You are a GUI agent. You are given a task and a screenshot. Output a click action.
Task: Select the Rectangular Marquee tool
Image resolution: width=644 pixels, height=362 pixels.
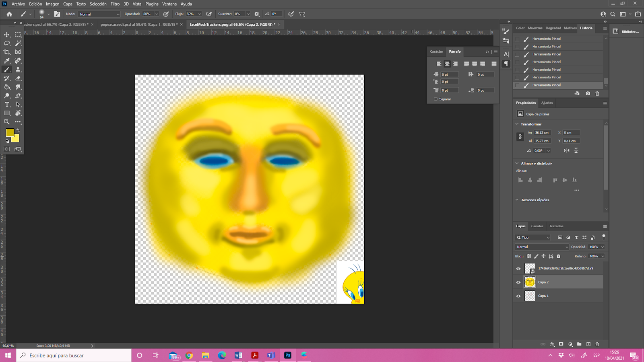(x=18, y=35)
